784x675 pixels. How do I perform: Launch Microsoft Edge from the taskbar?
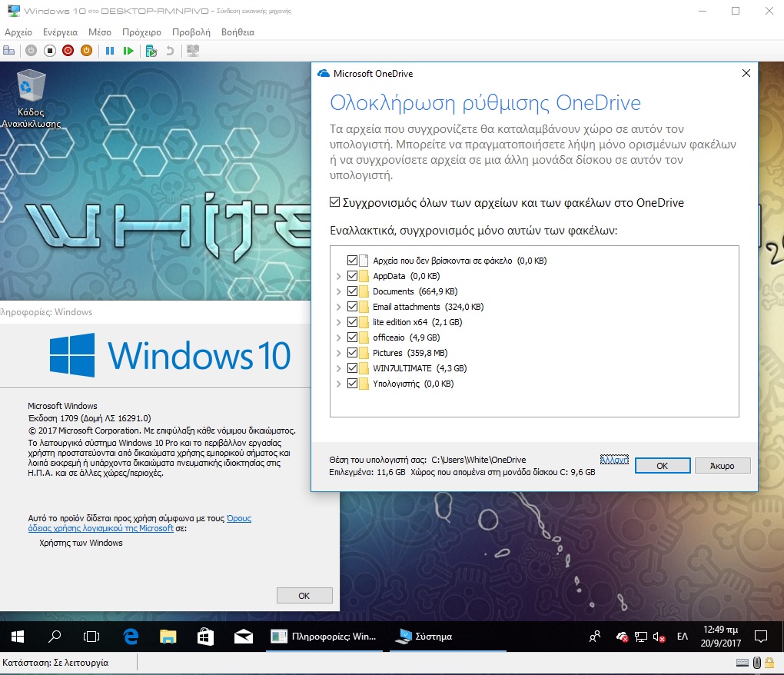[131, 637]
